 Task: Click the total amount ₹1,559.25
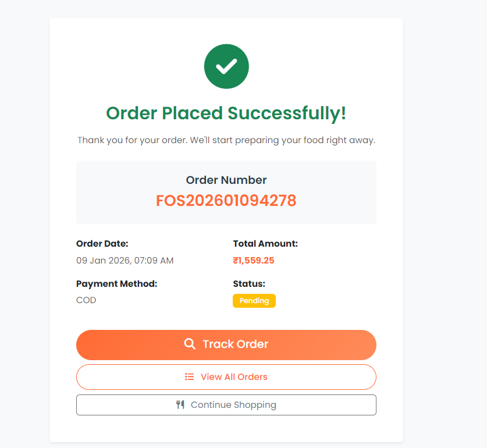[x=254, y=260]
